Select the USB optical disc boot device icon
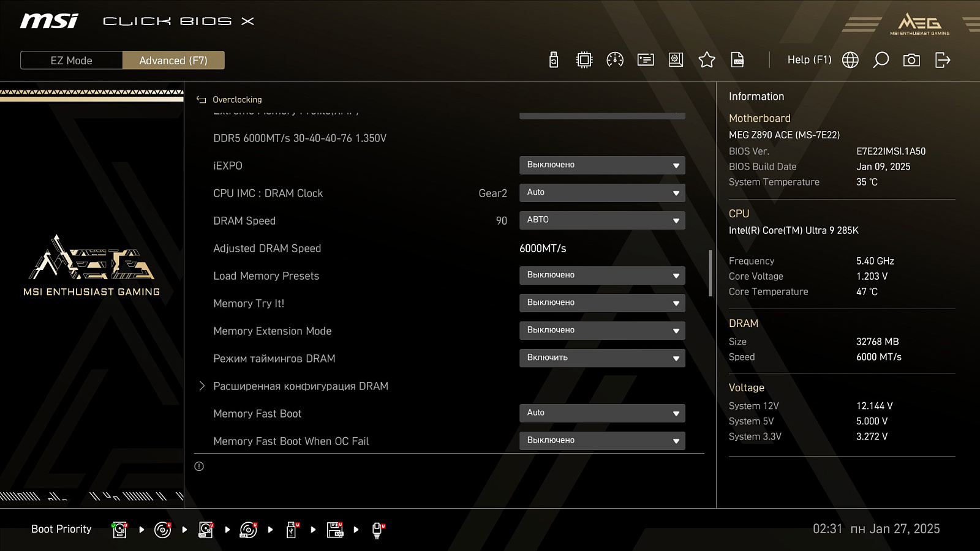The height and width of the screenshot is (551, 980). 249,530
